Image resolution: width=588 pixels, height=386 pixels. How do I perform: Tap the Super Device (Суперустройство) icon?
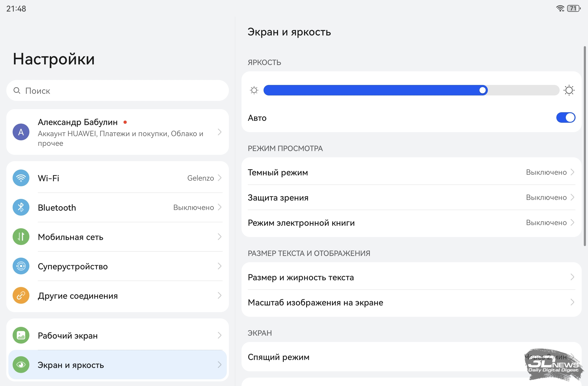21,266
